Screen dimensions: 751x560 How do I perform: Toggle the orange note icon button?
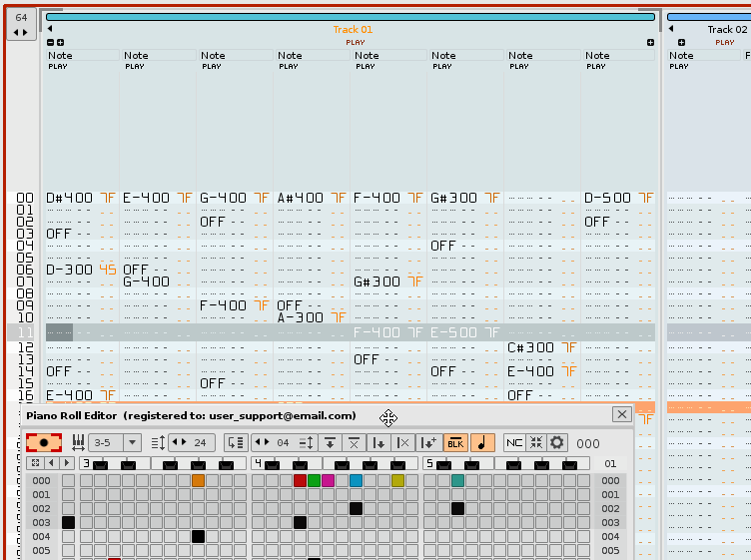[x=482, y=442]
